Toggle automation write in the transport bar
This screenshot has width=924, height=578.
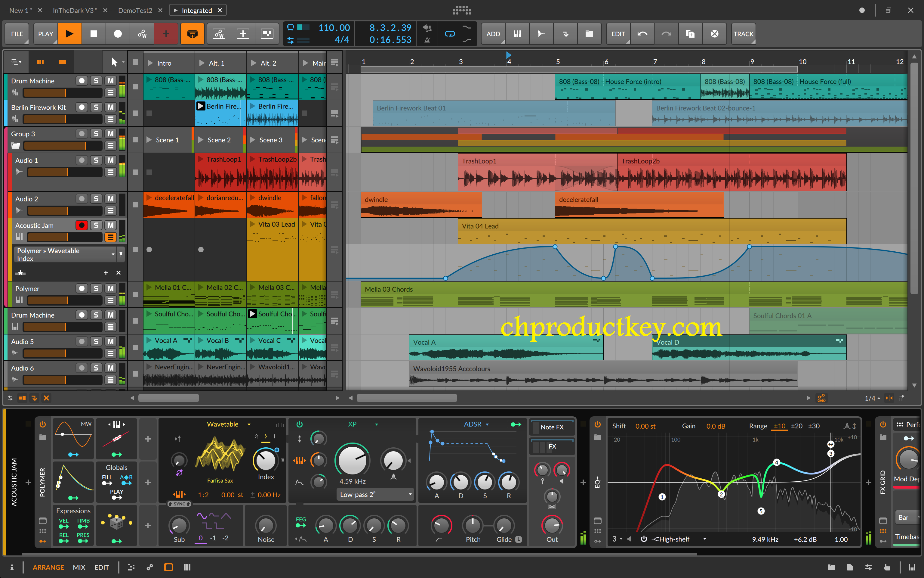coord(142,34)
